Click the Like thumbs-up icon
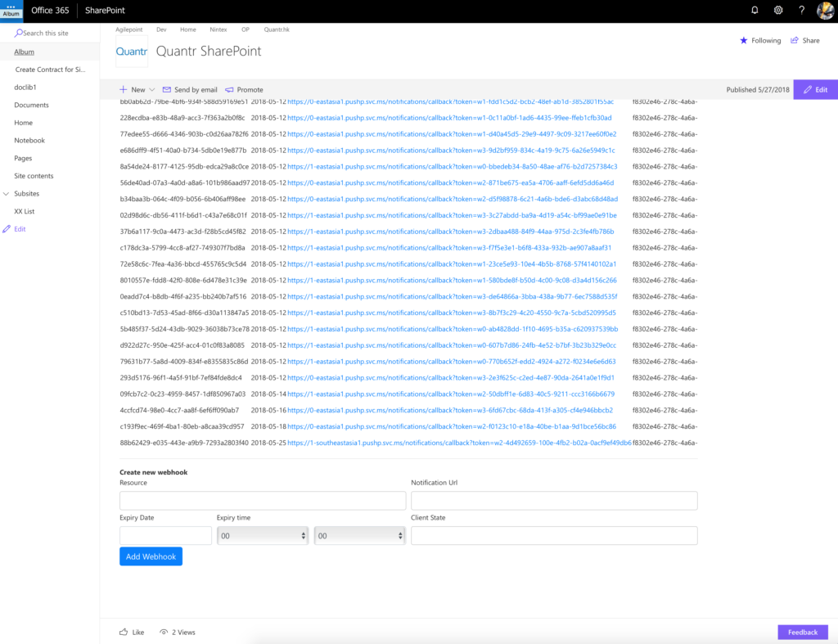Image resolution: width=838 pixels, height=644 pixels. pyautogui.click(x=124, y=633)
